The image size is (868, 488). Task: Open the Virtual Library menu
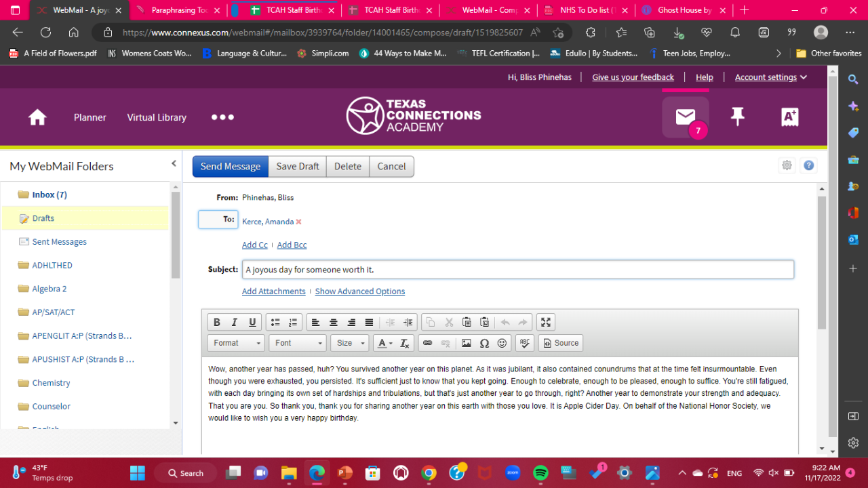click(157, 117)
